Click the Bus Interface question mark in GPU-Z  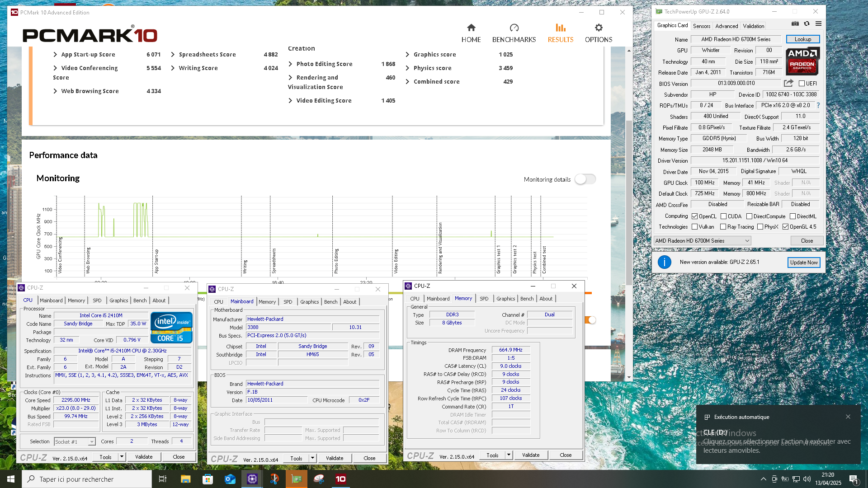coord(818,105)
